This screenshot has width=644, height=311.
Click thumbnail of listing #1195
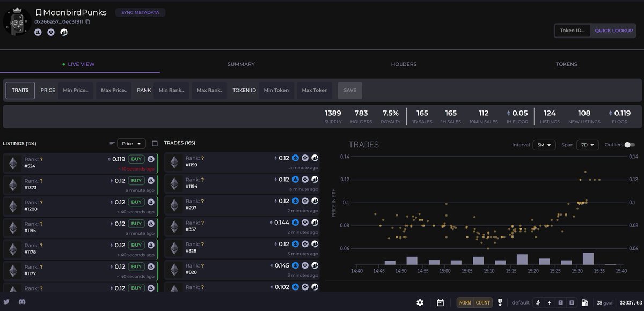click(13, 227)
